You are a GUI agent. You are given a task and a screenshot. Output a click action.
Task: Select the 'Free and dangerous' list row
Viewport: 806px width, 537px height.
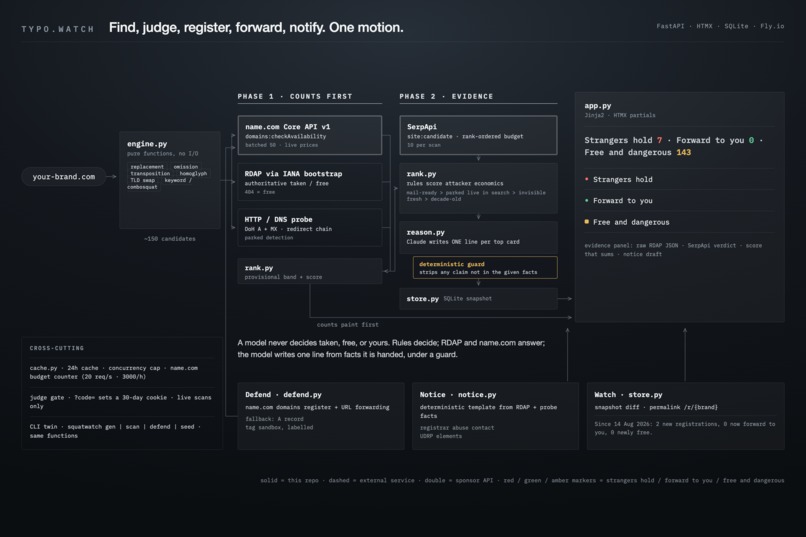click(679, 222)
